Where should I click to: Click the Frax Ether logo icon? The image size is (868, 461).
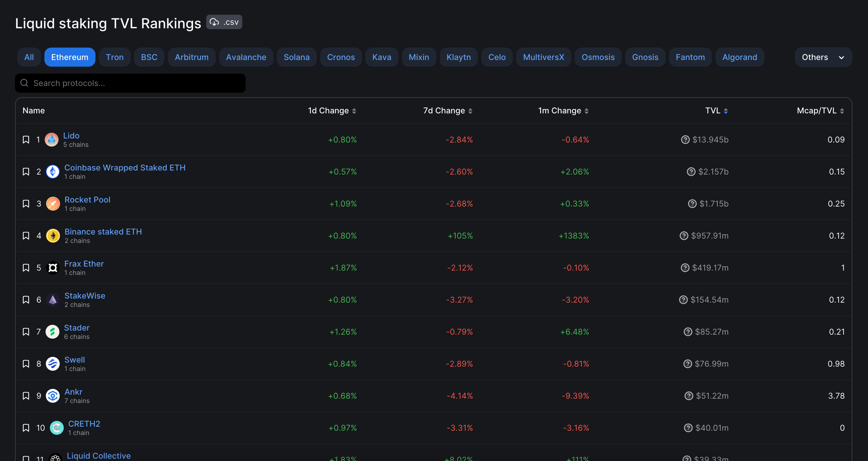click(x=53, y=267)
